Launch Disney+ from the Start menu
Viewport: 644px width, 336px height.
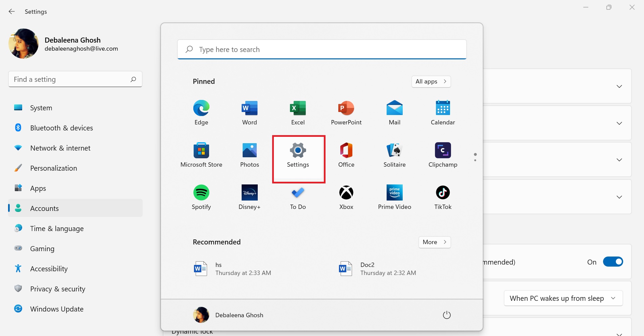coord(250,197)
